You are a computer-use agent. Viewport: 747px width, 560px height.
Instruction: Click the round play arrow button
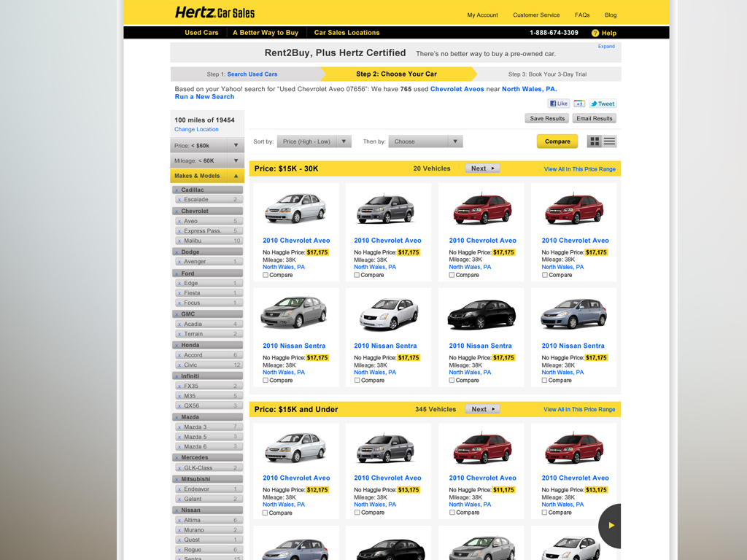pos(611,525)
